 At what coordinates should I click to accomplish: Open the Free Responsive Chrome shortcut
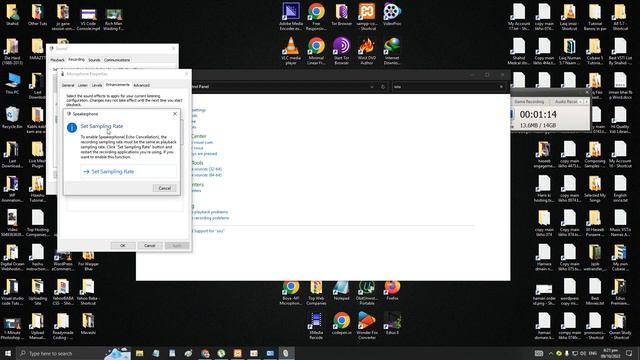coord(316,16)
